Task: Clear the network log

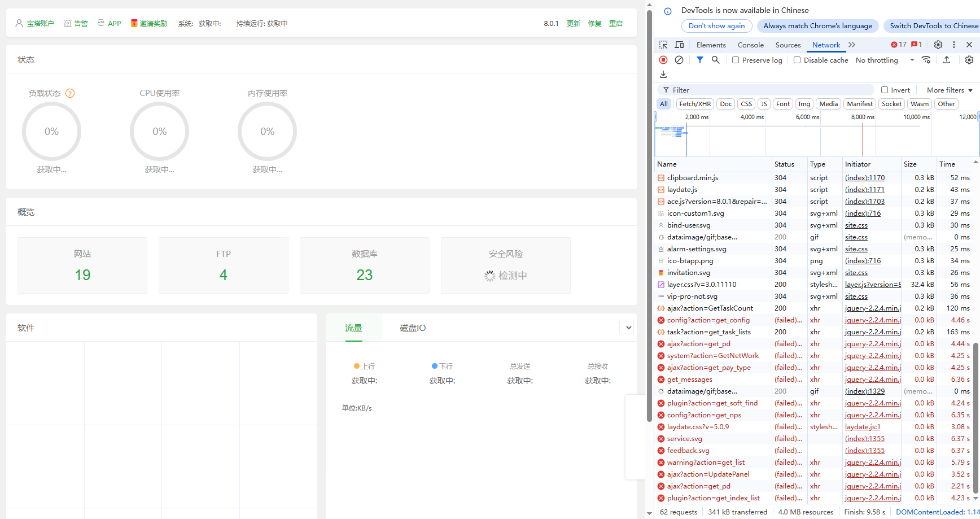Action: (679, 60)
